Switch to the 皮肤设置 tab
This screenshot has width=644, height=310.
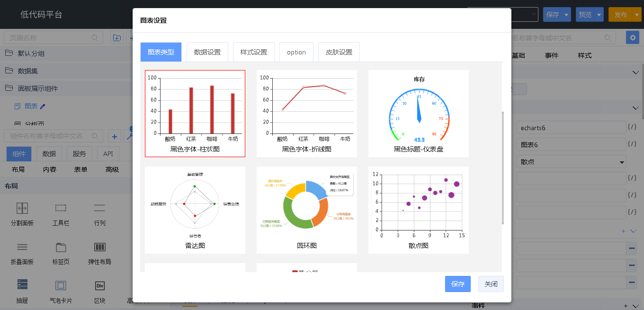[x=339, y=52]
